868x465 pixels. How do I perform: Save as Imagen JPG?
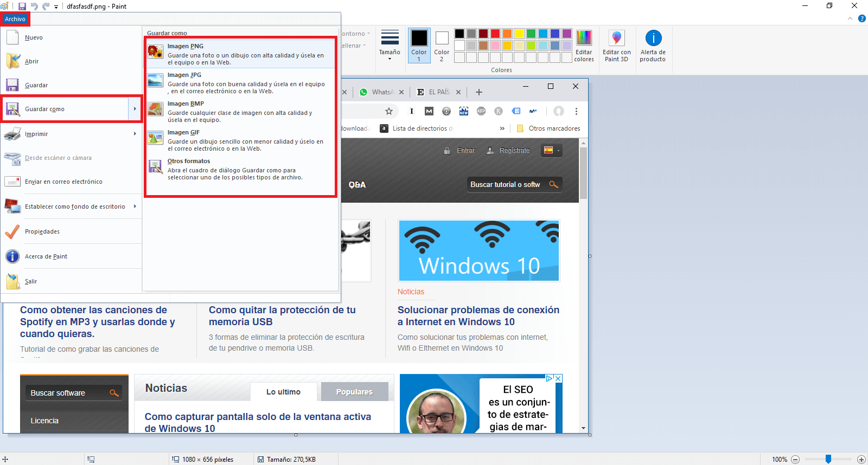click(x=240, y=82)
